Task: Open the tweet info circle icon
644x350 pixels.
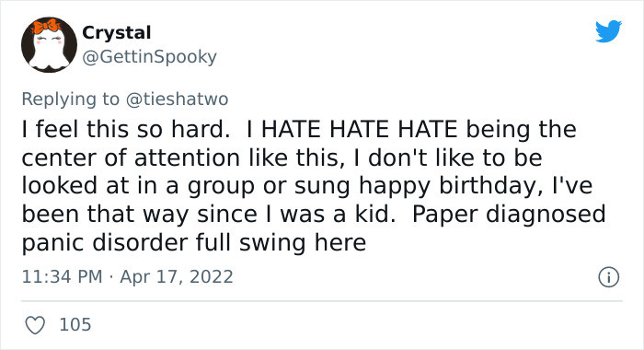Action: click(608, 277)
